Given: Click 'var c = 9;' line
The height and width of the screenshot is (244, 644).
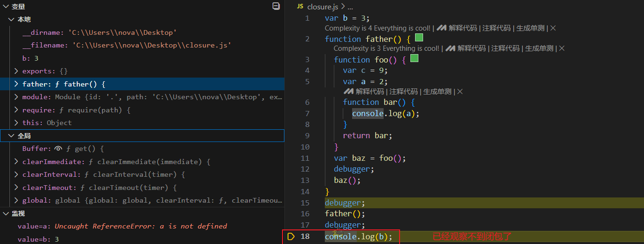Looking at the screenshot, I should 365,71.
